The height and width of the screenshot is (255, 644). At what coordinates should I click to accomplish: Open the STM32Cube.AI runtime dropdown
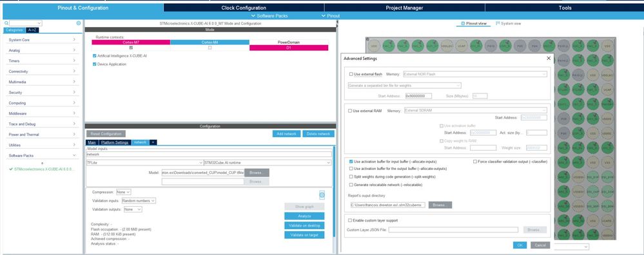pos(268,163)
